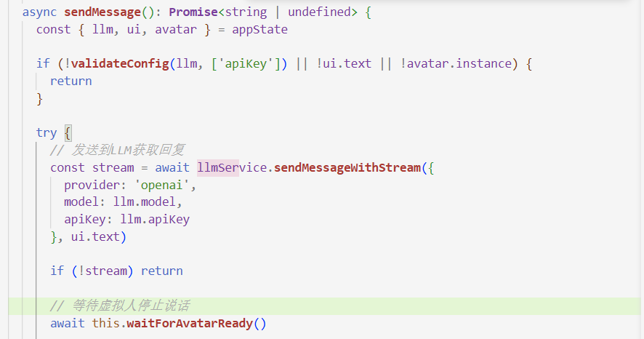The image size is (644, 339).
Task: Click the Promise return type
Action: point(193,12)
